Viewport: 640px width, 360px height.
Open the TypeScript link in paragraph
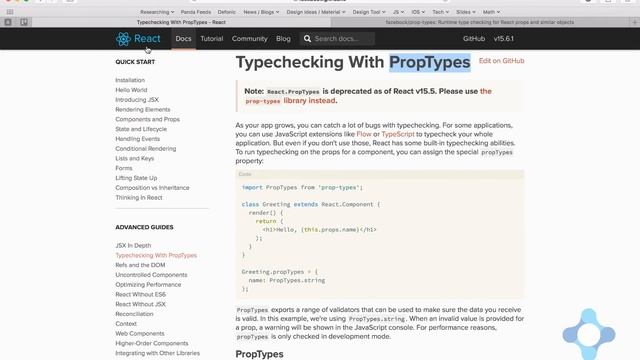coord(398,134)
